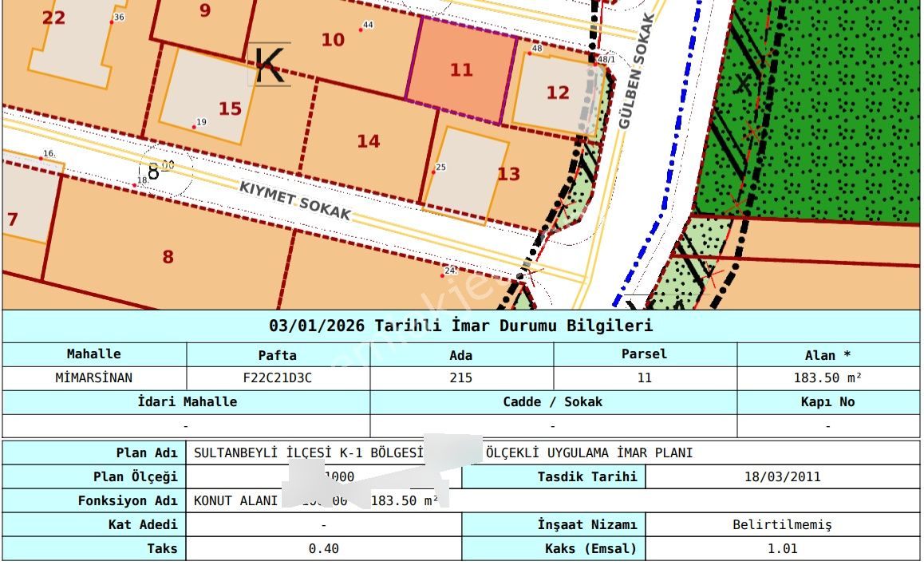Expand the Parsel column header
924x565 pixels.
pyautogui.click(x=645, y=354)
